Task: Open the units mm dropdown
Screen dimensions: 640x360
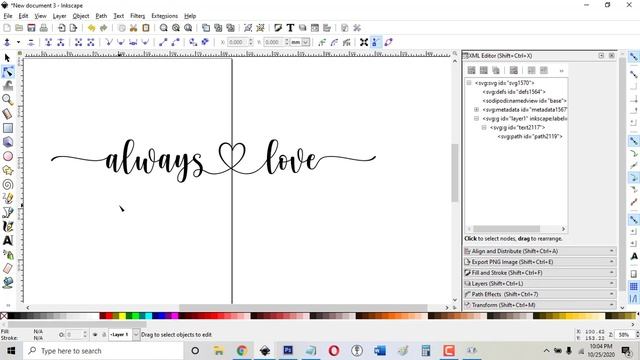Action: pos(305,42)
